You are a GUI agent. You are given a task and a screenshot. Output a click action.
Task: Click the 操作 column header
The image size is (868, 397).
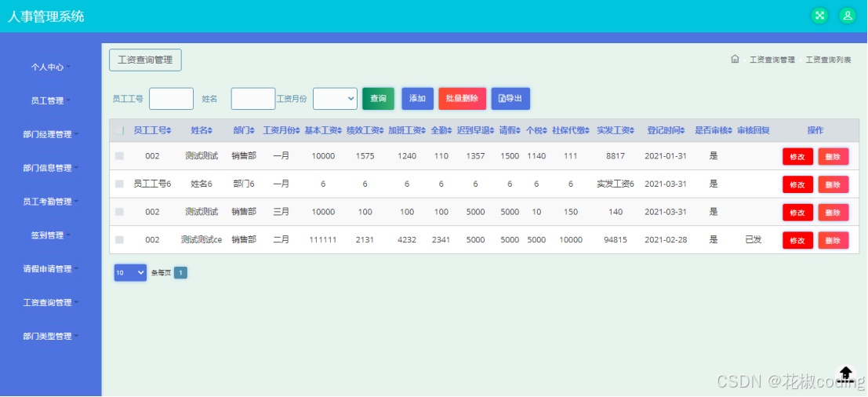point(815,131)
